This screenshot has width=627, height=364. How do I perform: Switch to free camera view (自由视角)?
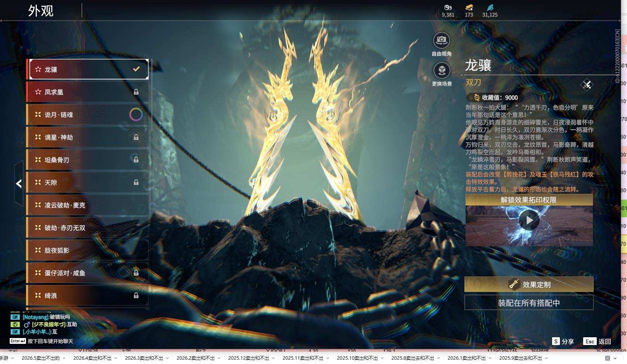click(442, 40)
